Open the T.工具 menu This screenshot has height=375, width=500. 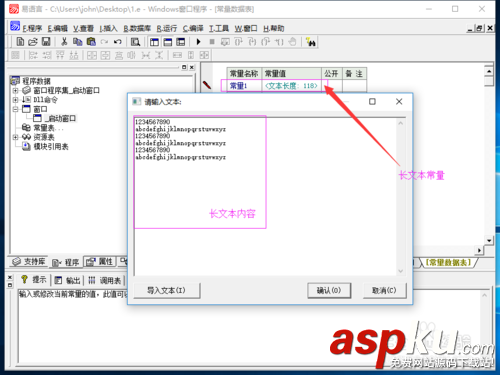(219, 28)
